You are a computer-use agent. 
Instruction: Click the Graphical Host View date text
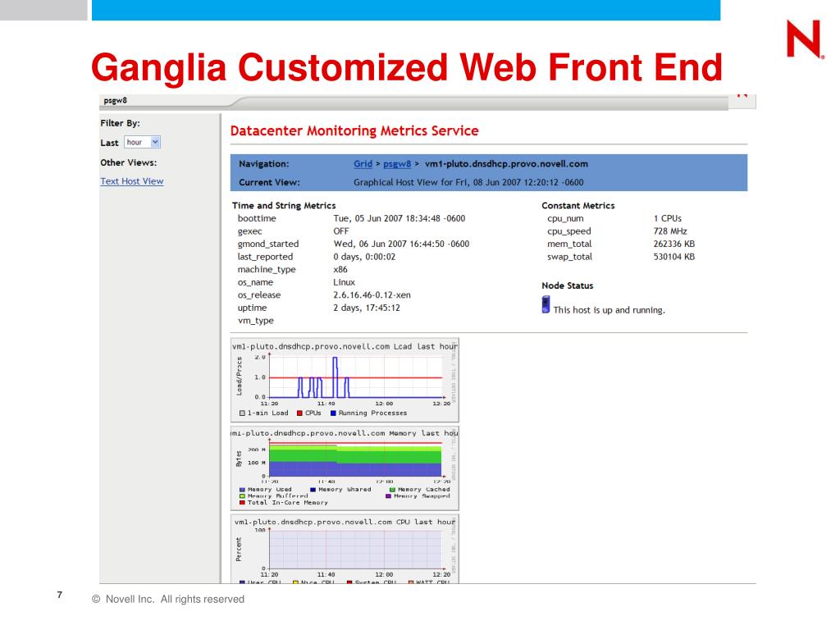pyautogui.click(x=468, y=182)
